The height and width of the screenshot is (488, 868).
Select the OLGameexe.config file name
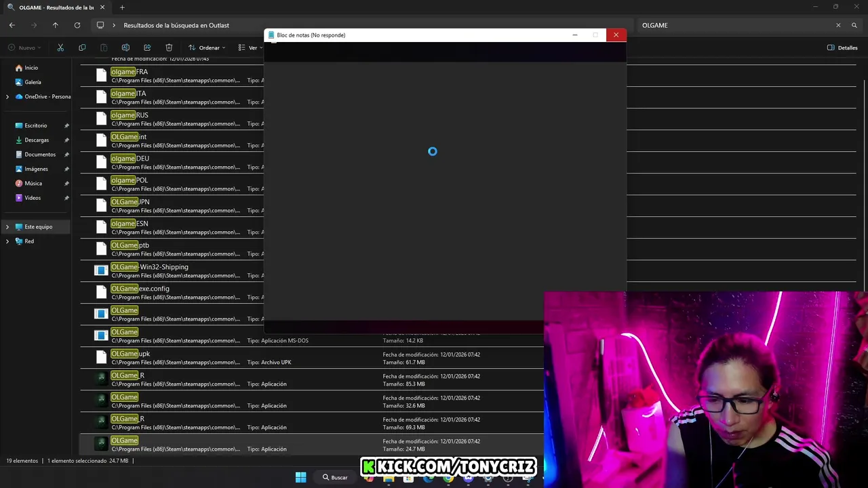click(140, 289)
